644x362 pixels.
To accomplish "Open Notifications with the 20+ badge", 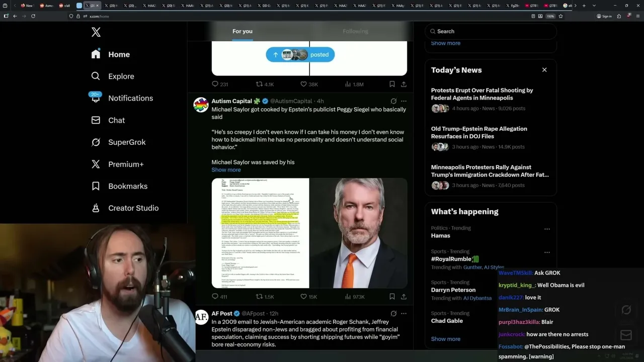I will click(x=122, y=98).
